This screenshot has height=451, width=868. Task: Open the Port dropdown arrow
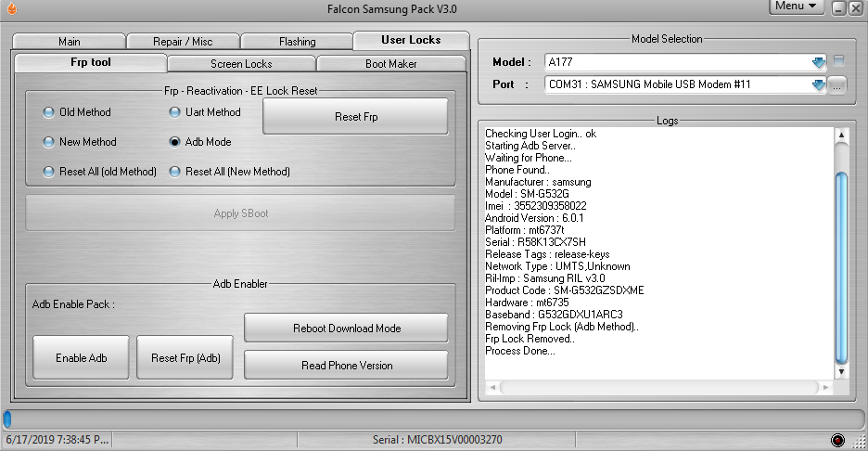click(818, 84)
